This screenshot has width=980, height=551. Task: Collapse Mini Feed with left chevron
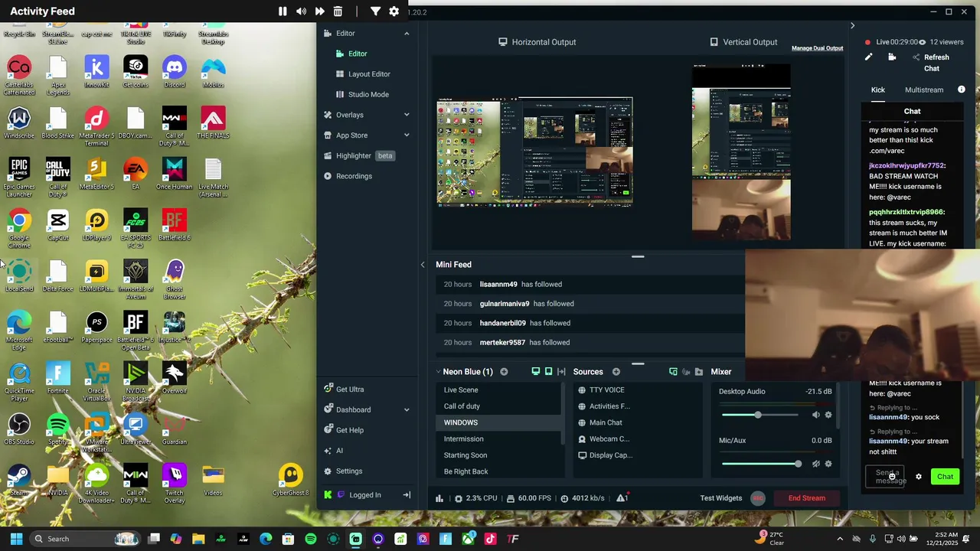(x=423, y=265)
